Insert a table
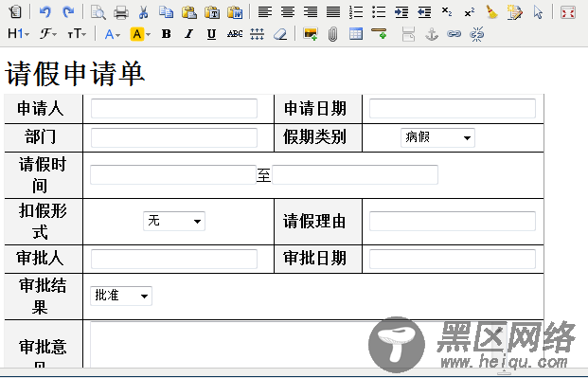This screenshot has width=588, height=378. [x=356, y=34]
